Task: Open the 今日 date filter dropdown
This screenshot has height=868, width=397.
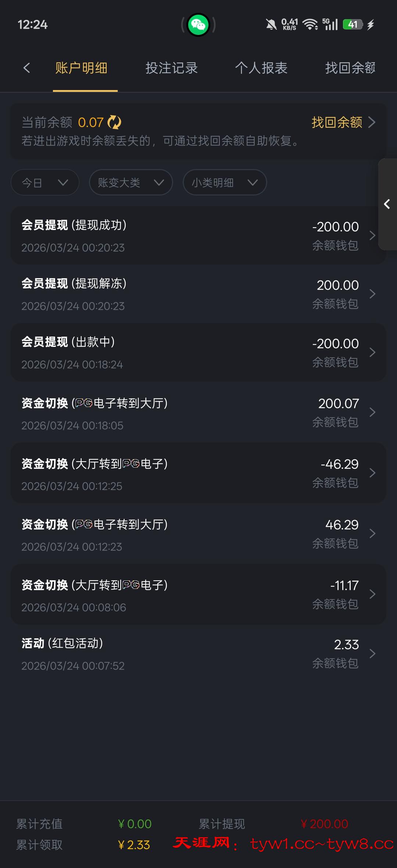Action: click(45, 182)
